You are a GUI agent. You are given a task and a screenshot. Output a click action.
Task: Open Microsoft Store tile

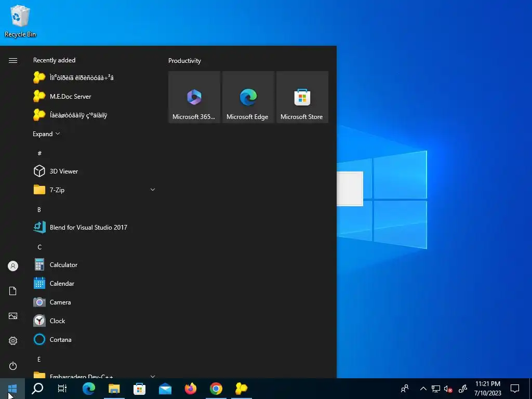point(302,97)
